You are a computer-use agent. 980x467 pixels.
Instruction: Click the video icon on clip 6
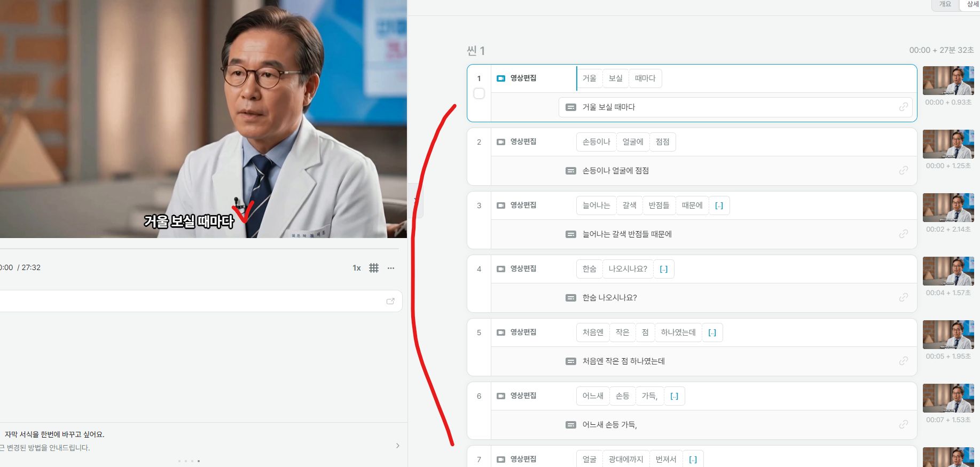click(x=501, y=396)
